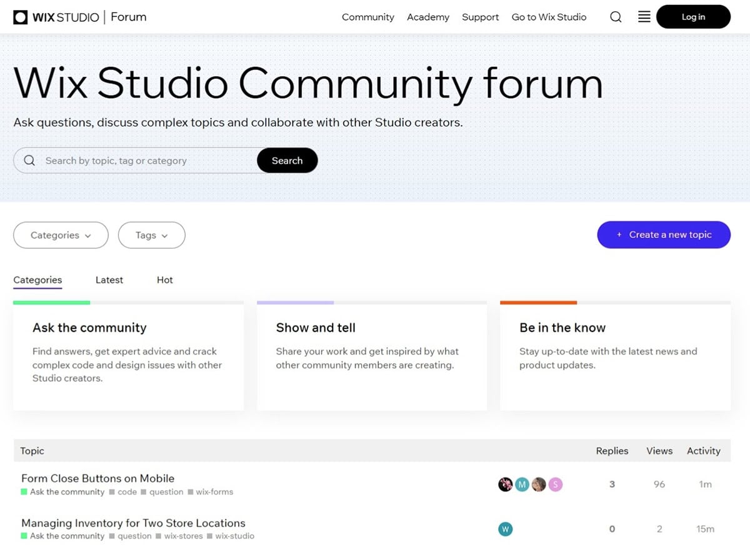Viewport: 750px width, 560px height.
Task: Click the wix-studio tag
Action: point(231,536)
